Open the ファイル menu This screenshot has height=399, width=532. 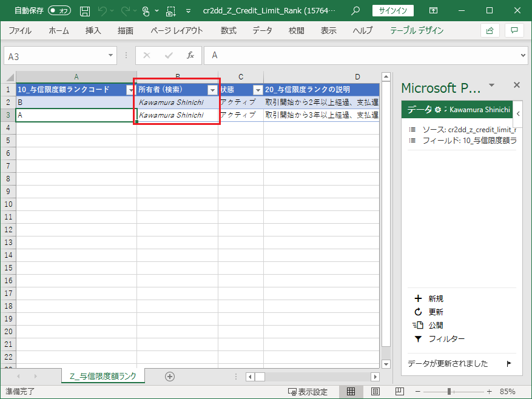(x=19, y=30)
